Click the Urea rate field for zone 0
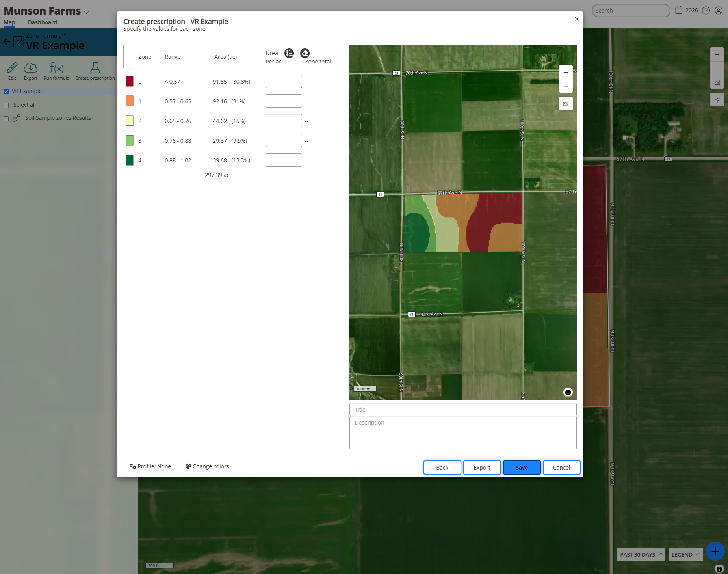 pos(284,81)
